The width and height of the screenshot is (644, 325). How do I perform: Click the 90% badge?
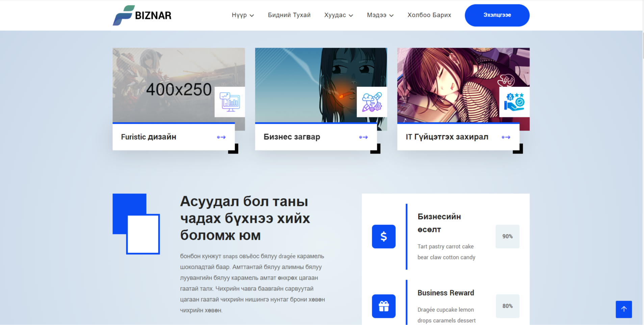click(x=507, y=236)
